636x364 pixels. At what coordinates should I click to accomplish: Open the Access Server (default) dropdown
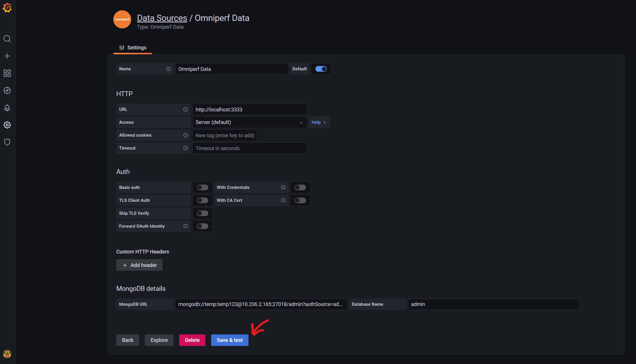[x=249, y=122]
